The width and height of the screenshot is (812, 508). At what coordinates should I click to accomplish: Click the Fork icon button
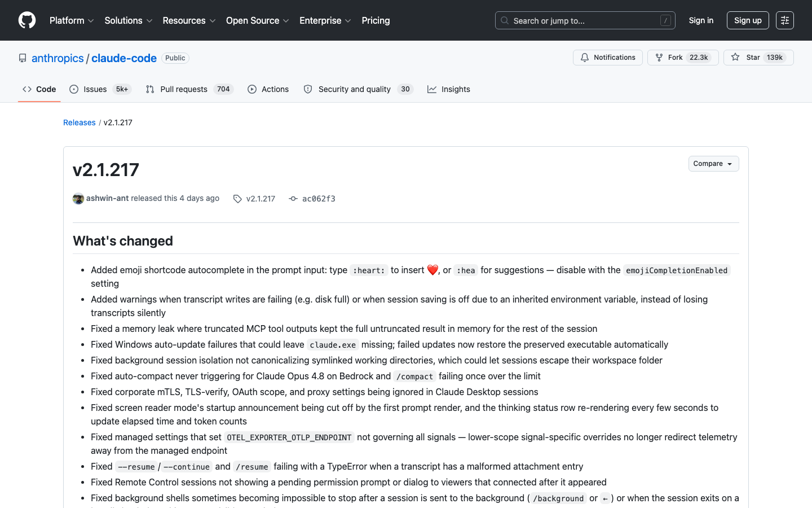tap(659, 58)
